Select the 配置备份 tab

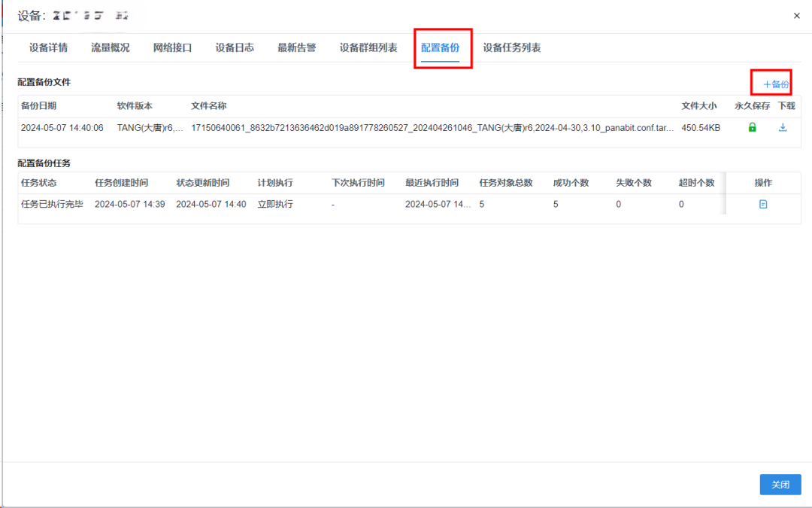pos(440,47)
